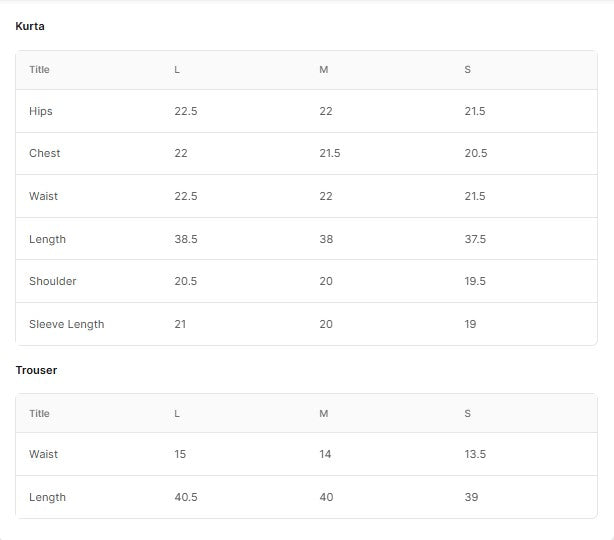Image resolution: width=614 pixels, height=540 pixels.
Task: Select Trouser Length L value 40.5
Action: pyautogui.click(x=186, y=497)
